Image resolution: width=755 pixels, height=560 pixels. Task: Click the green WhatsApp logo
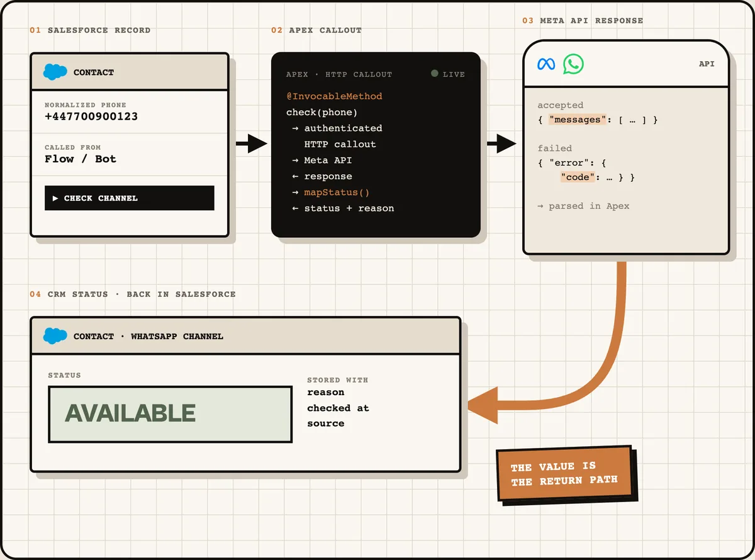573,64
